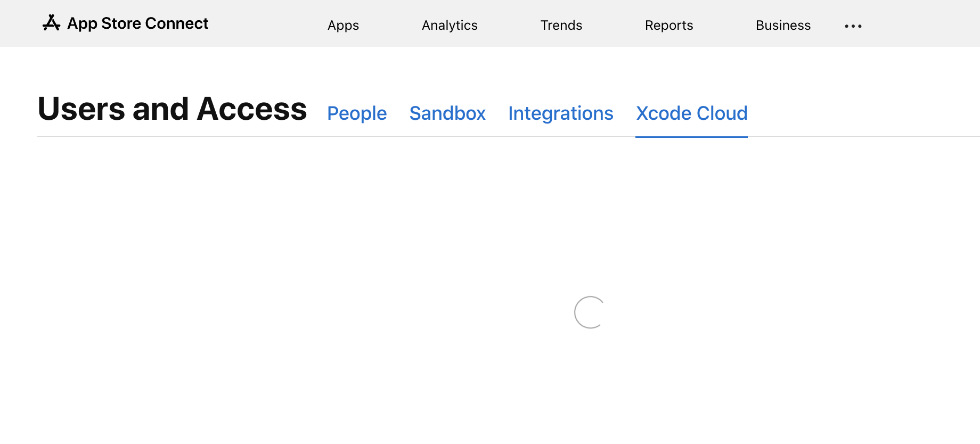Click the App Store Connect logo icon

tap(51, 23)
